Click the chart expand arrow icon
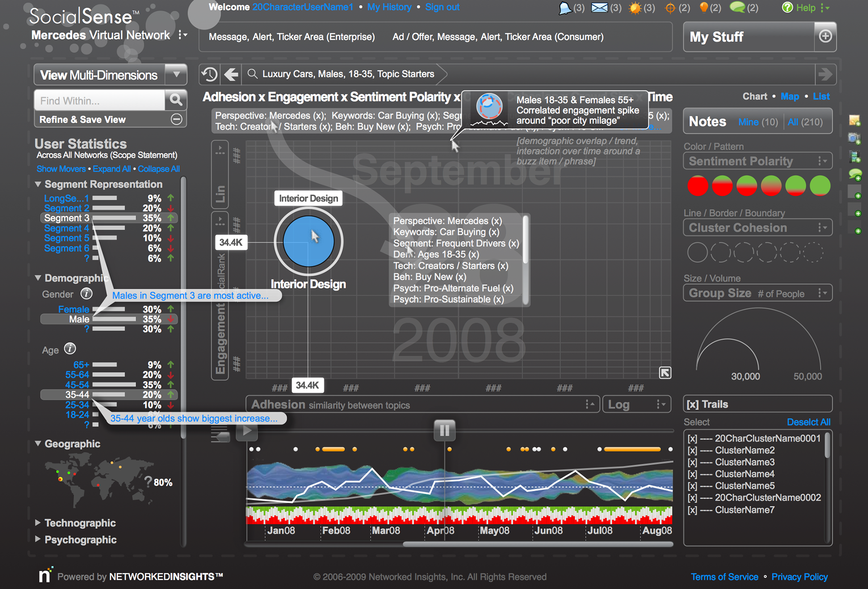Image resolution: width=868 pixels, height=589 pixels. [x=665, y=372]
